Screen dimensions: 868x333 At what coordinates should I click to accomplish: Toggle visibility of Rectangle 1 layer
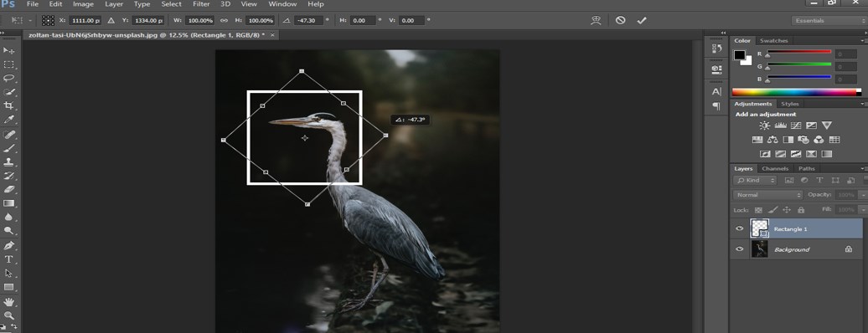(740, 229)
